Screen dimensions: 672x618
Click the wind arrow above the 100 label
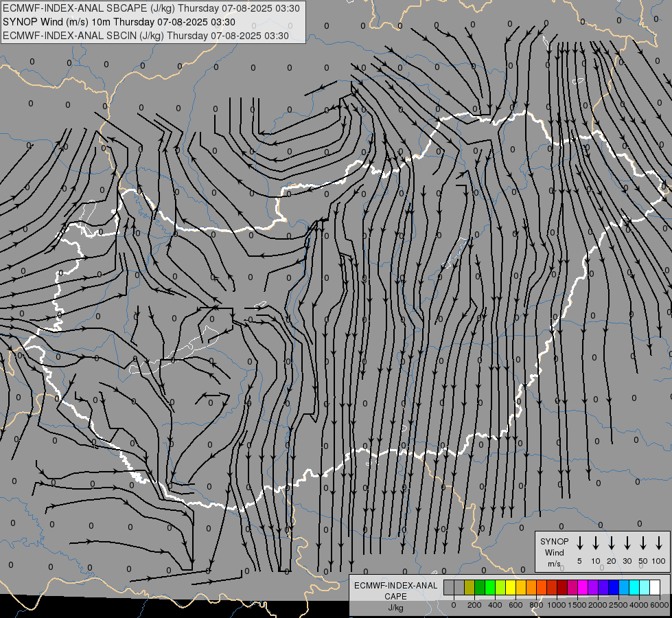pos(659,543)
